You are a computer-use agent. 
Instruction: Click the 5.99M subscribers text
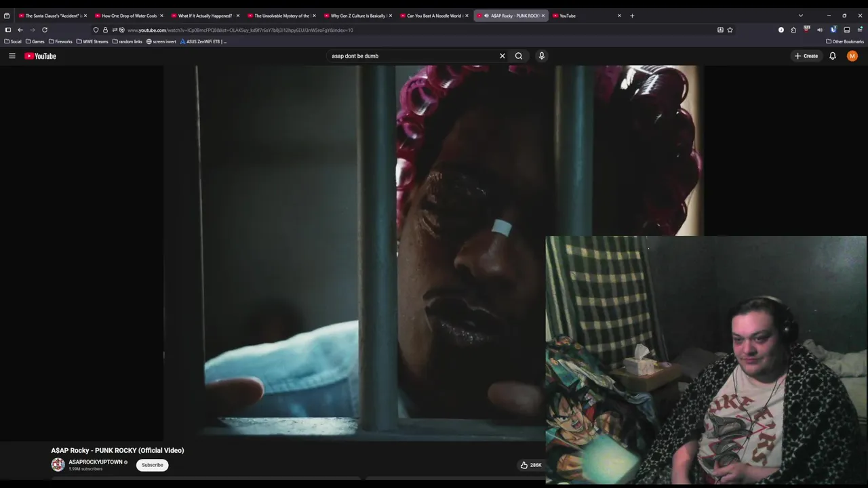coord(85,469)
